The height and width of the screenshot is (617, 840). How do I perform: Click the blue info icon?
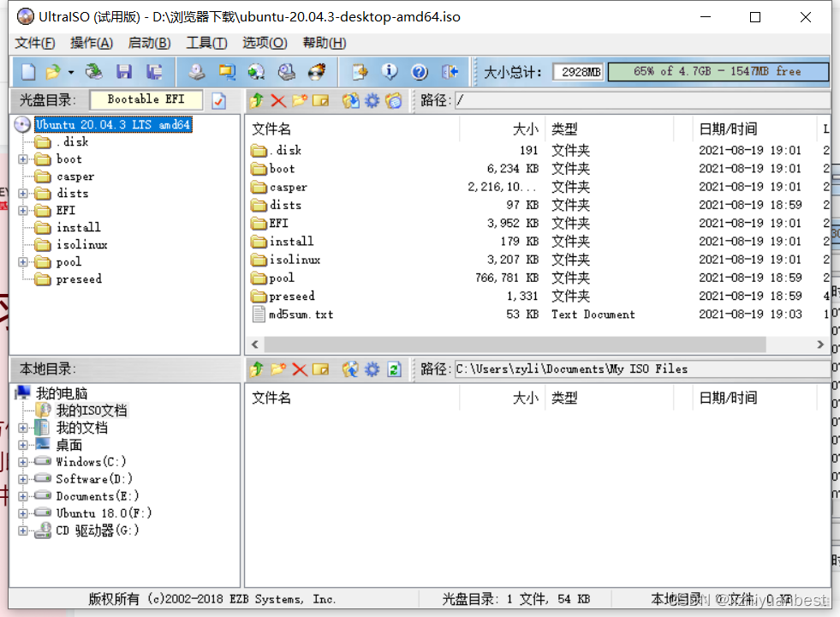point(390,72)
